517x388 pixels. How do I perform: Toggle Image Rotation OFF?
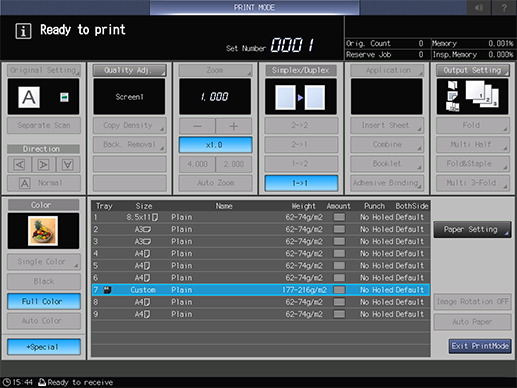[472, 302]
